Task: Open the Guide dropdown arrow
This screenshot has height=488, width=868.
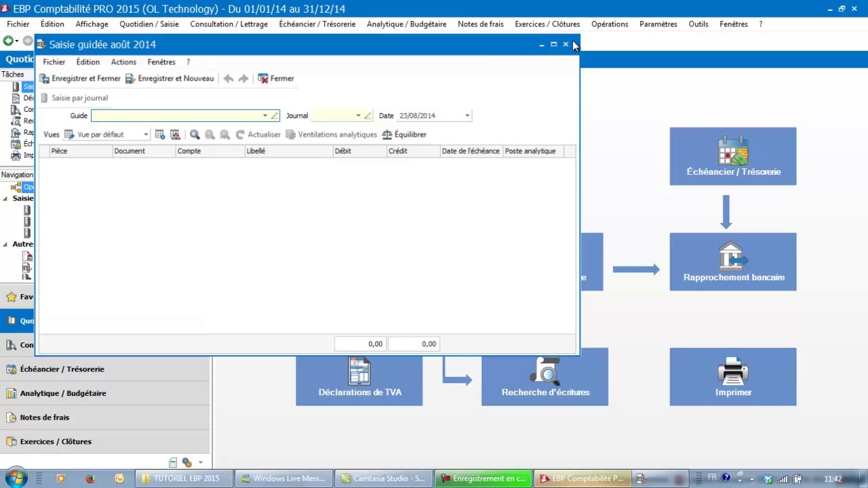Action: tap(265, 116)
